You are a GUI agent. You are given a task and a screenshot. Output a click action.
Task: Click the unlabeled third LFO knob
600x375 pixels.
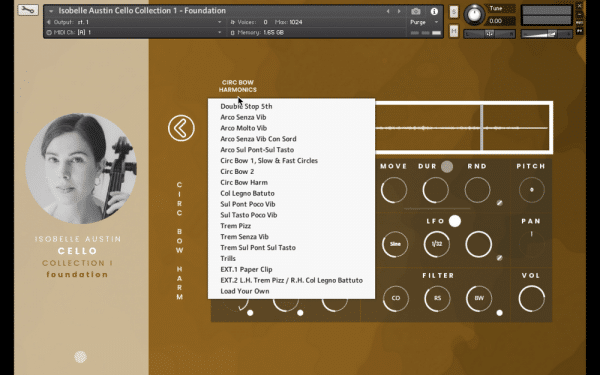click(479, 244)
